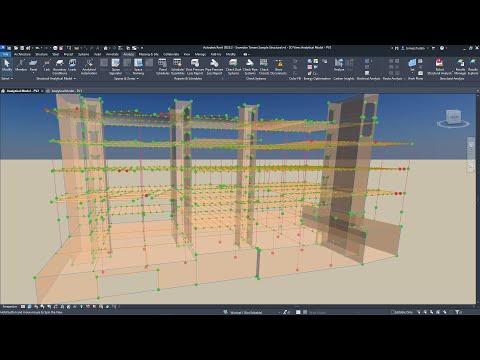
Task: Switch to the Manage ribbon tab
Action: [200, 54]
